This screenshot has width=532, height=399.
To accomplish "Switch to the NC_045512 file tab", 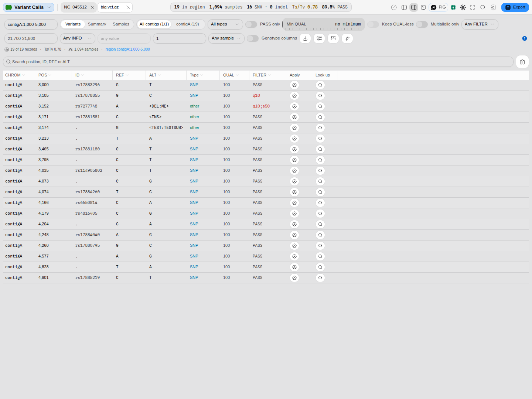I will (x=75, y=7).
